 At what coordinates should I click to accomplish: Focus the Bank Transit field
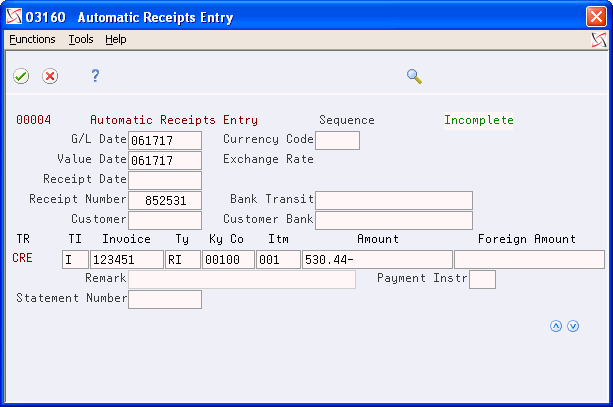coord(394,200)
